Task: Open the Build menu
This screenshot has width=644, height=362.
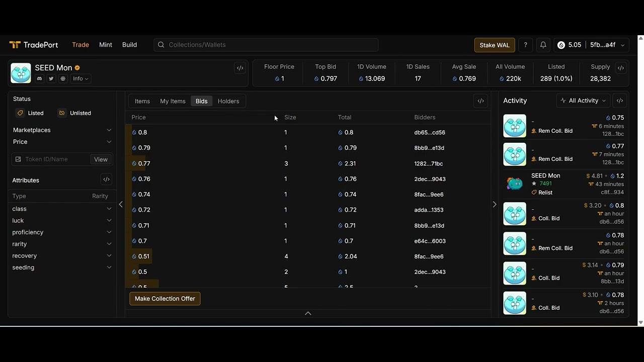Action: [x=129, y=45]
